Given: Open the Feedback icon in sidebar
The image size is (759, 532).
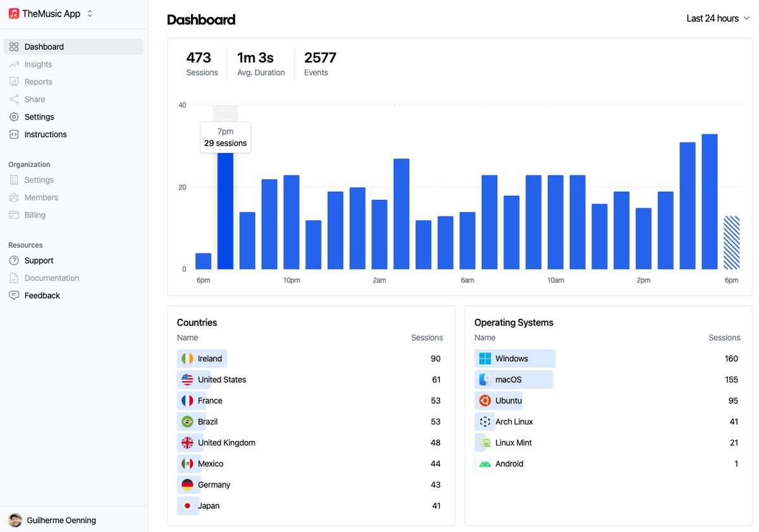Looking at the screenshot, I should [13, 295].
